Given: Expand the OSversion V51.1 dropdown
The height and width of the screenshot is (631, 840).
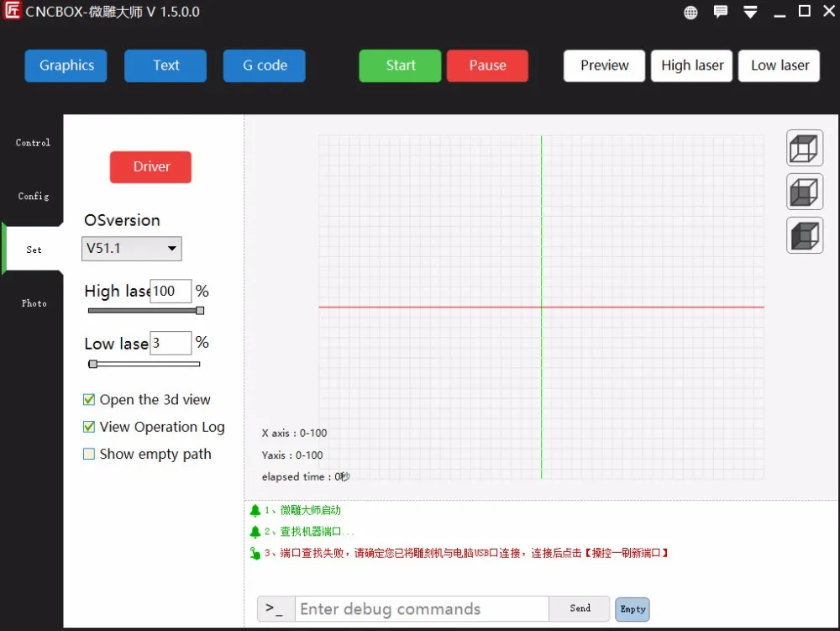Looking at the screenshot, I should (132, 249).
